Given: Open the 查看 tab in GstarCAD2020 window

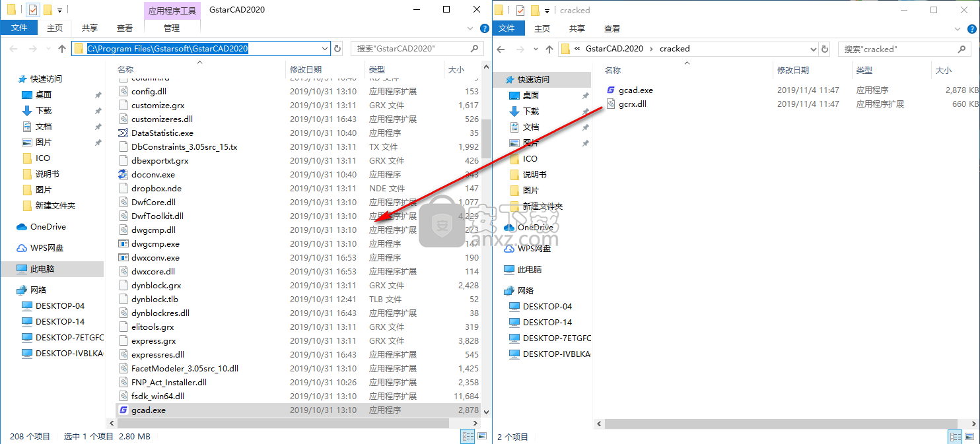Looking at the screenshot, I should pyautogui.click(x=125, y=28).
